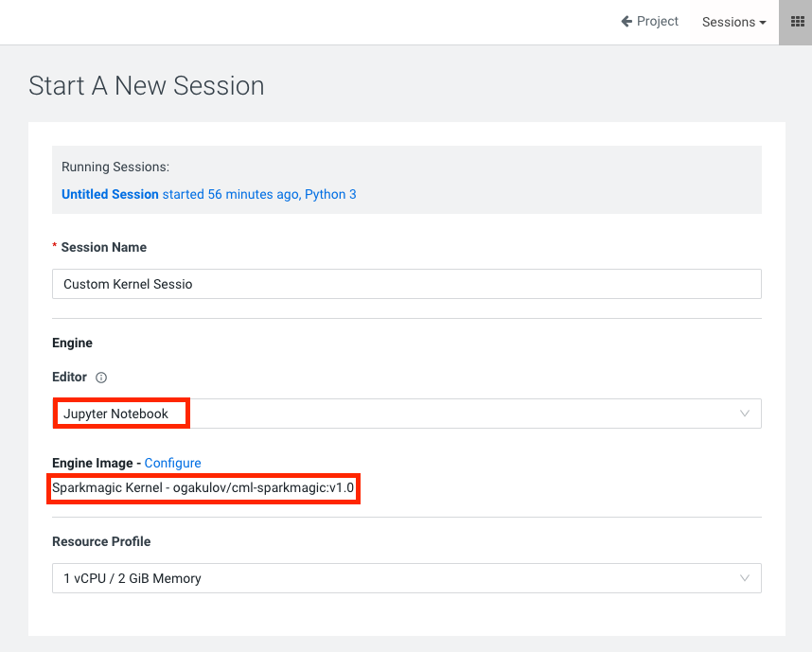
Task: Click the red asterisk beside Session Name
Action: tap(54, 247)
